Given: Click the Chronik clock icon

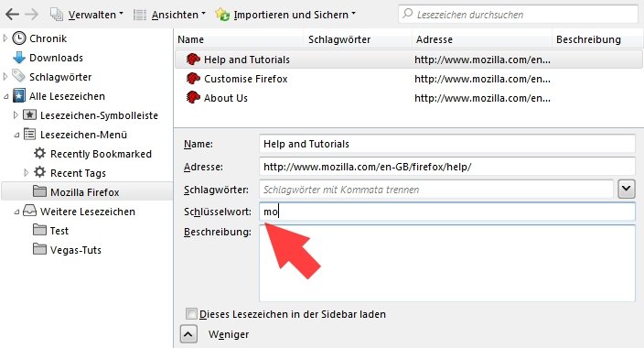Looking at the screenshot, I should 19,38.
